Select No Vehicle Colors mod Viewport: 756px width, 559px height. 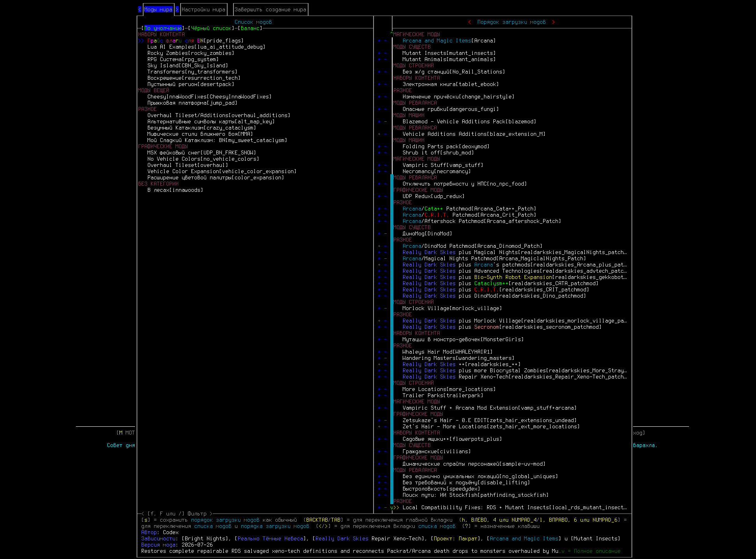[x=203, y=159]
